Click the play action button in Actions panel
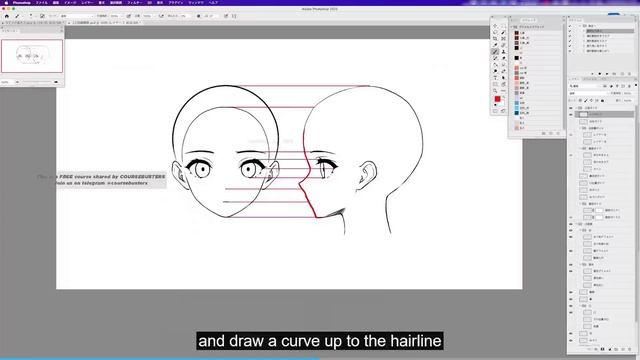The height and width of the screenshot is (360, 640). [x=607, y=73]
